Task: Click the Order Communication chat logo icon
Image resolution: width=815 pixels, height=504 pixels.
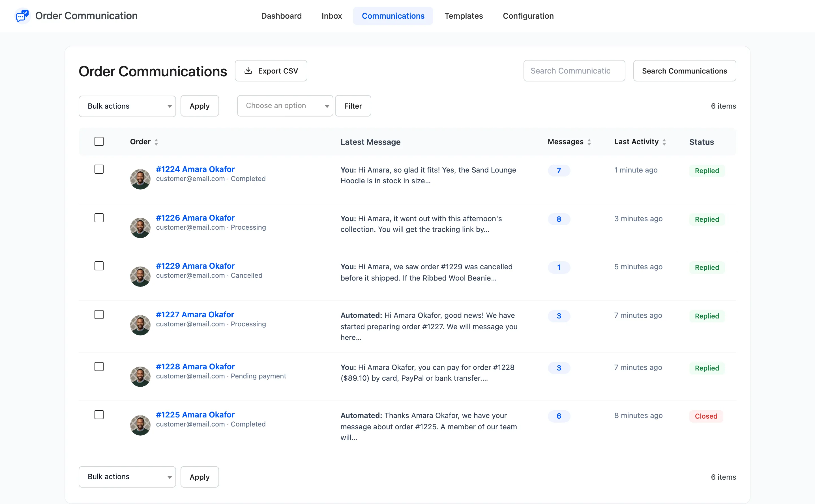Action: (22, 16)
